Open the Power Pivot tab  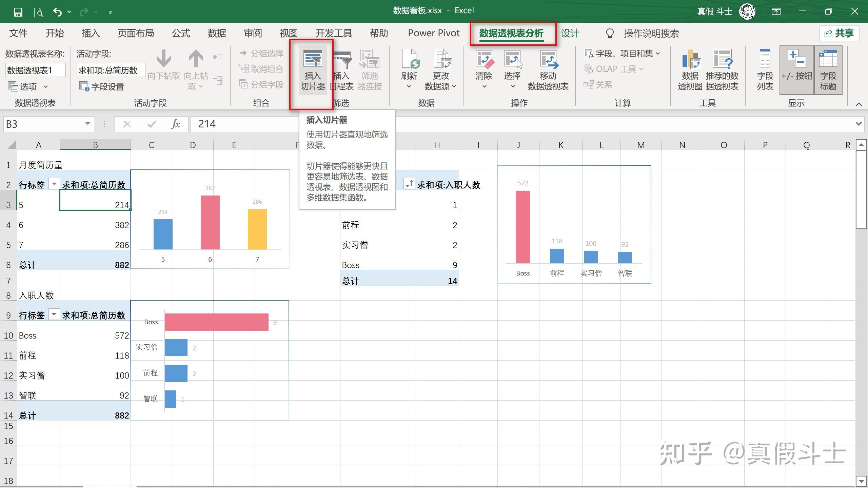point(433,33)
